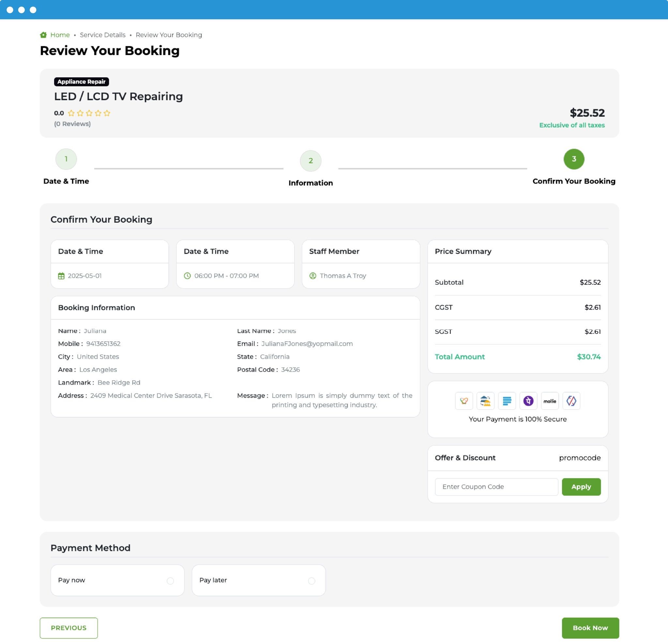Click the green home icon in breadcrumb
This screenshot has width=668, height=644.
(43, 35)
